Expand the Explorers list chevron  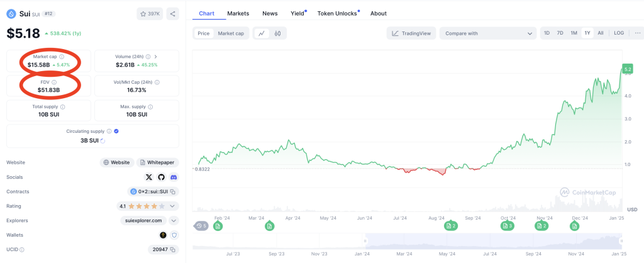[x=174, y=221]
